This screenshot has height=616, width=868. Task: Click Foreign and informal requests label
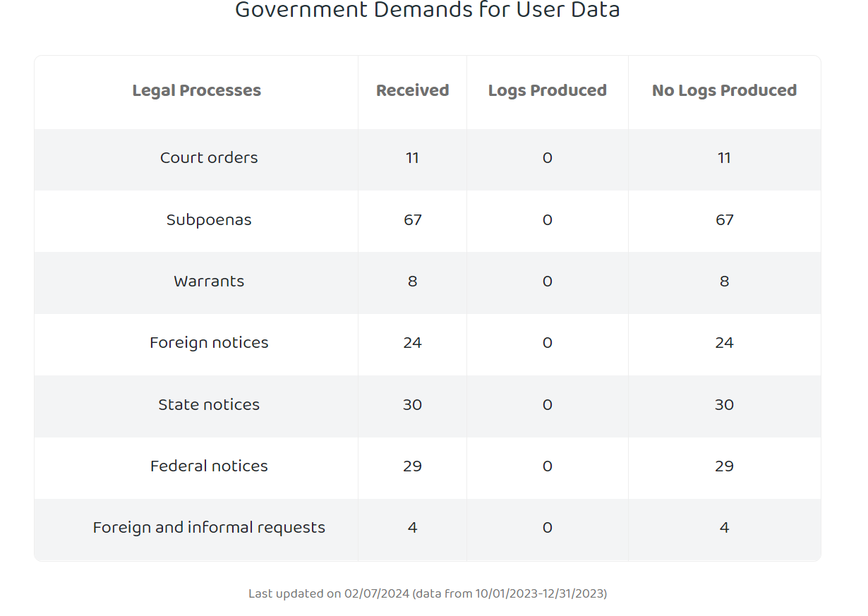click(x=209, y=527)
